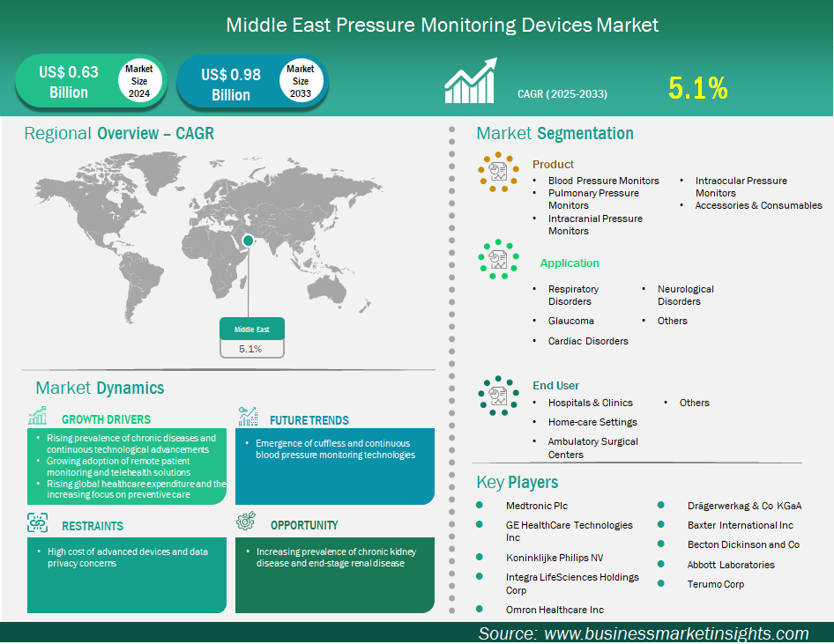Click the bullet dot beside Drägerwerkag & Co KGaA

click(x=661, y=505)
